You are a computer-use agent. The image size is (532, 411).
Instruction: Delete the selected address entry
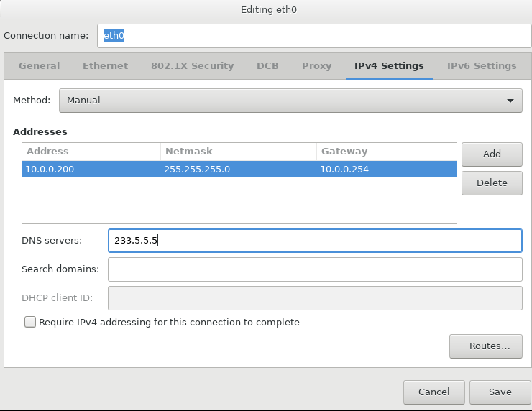click(x=492, y=183)
